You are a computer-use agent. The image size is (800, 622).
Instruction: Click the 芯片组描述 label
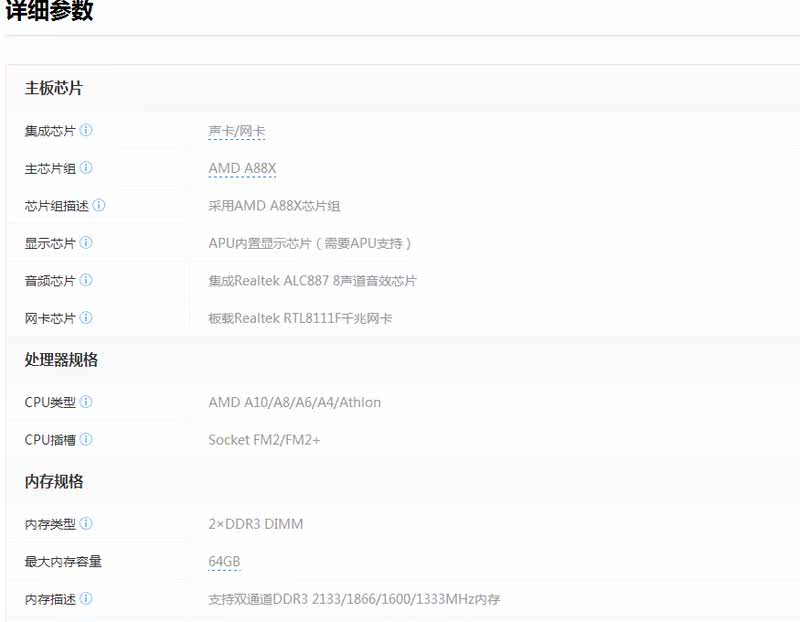tap(57, 206)
